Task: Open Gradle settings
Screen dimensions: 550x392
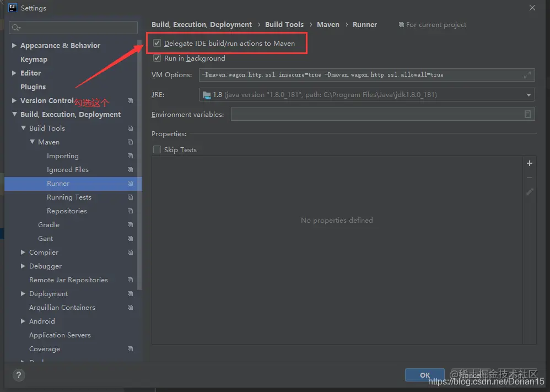Action: tap(48, 224)
